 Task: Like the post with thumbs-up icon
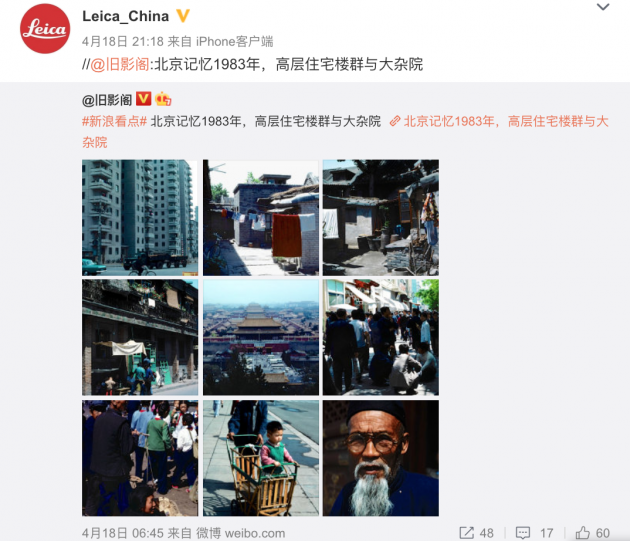tap(583, 533)
